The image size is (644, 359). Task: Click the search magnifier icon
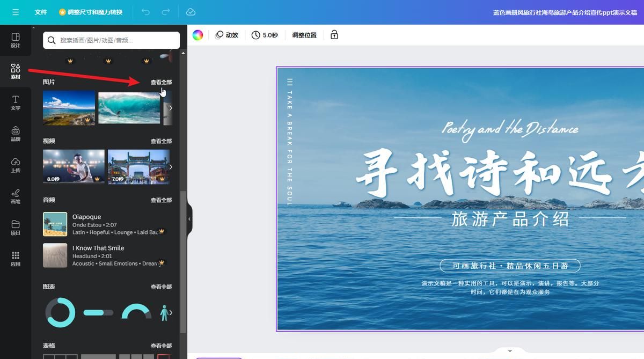pos(52,40)
